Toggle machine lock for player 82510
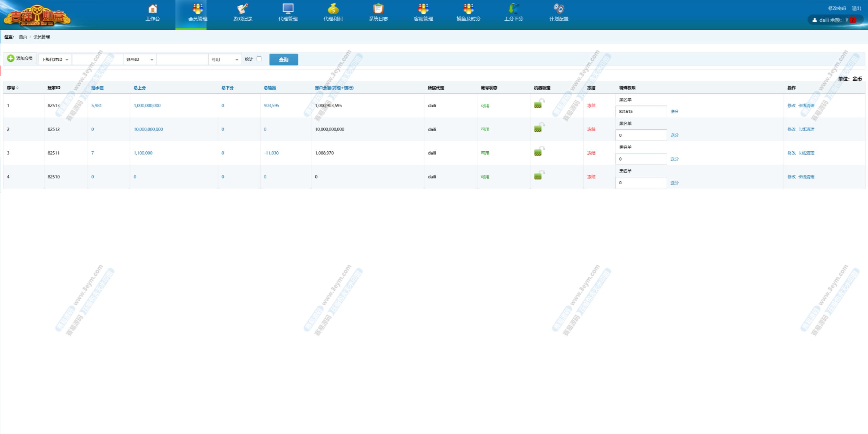868x434 pixels. (x=538, y=175)
